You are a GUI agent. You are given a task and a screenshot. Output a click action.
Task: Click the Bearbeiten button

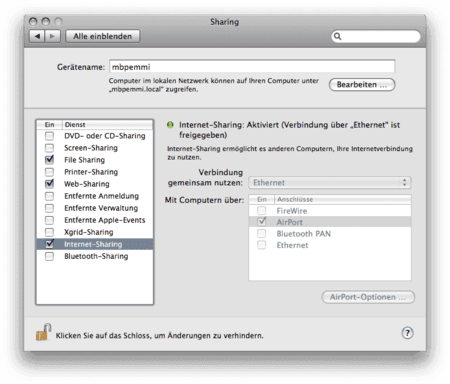(362, 84)
